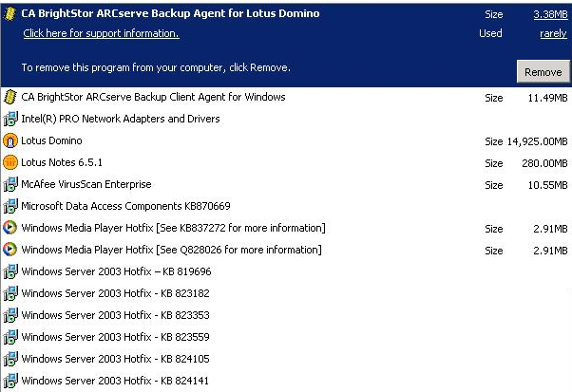This screenshot has height=392, width=572.
Task: Click the Remove button
Action: pyautogui.click(x=543, y=71)
